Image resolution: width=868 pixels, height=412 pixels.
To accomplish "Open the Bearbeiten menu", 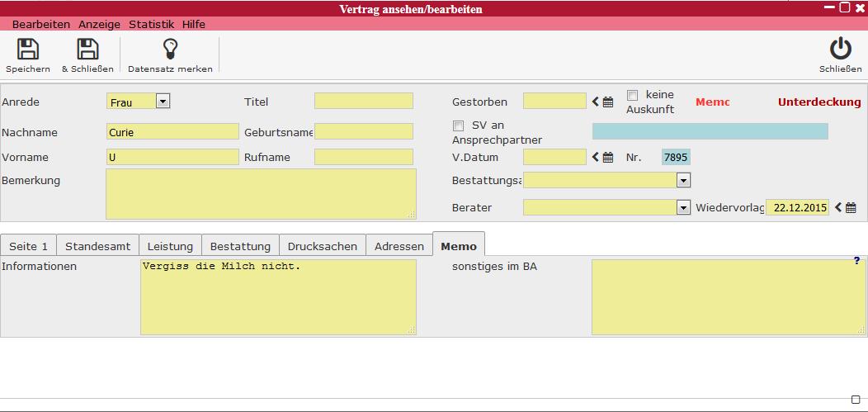I will pos(41,25).
